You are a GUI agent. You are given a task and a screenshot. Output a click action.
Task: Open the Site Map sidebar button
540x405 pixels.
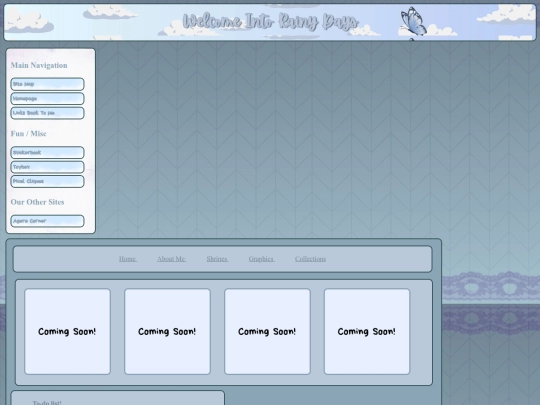click(47, 84)
